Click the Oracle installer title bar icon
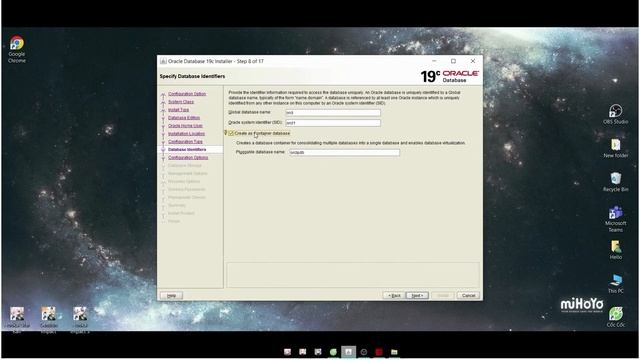 163,61
